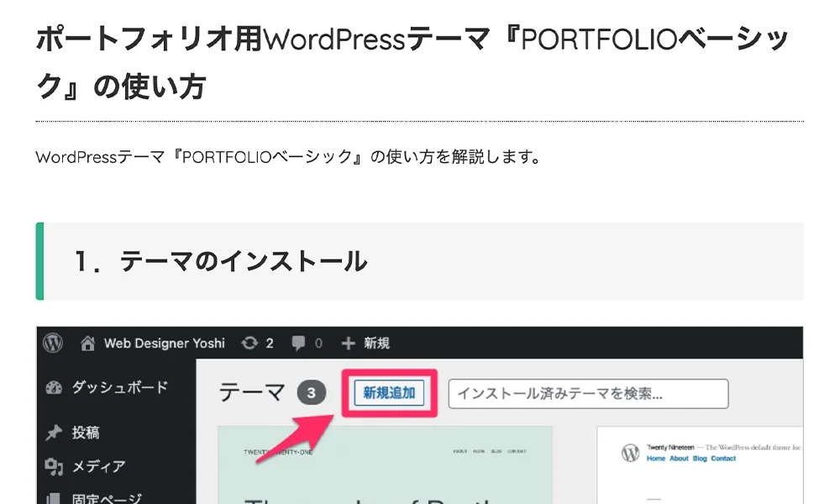Image resolution: width=840 pixels, height=504 pixels.
Task: Click the theme count badge showing 3
Action: tap(312, 393)
